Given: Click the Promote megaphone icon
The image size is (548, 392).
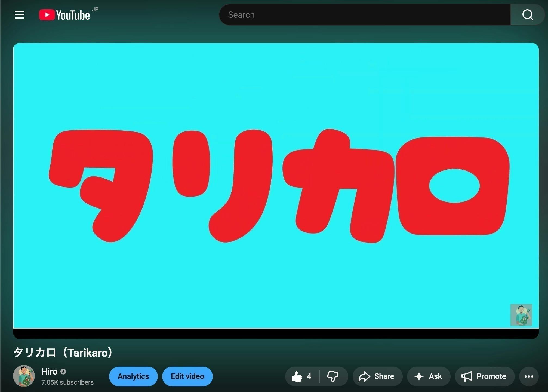Looking at the screenshot, I should (x=467, y=376).
